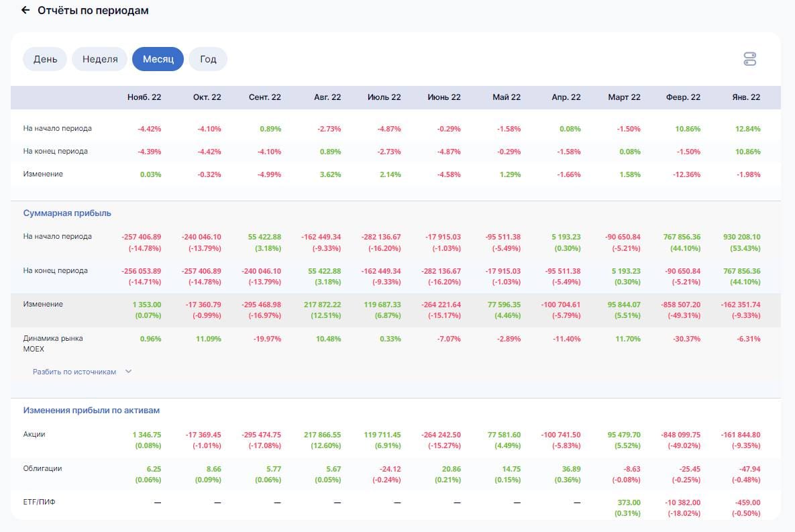795x532 pixels.
Task: Select the Янв. 22 column header
Action: (745, 97)
